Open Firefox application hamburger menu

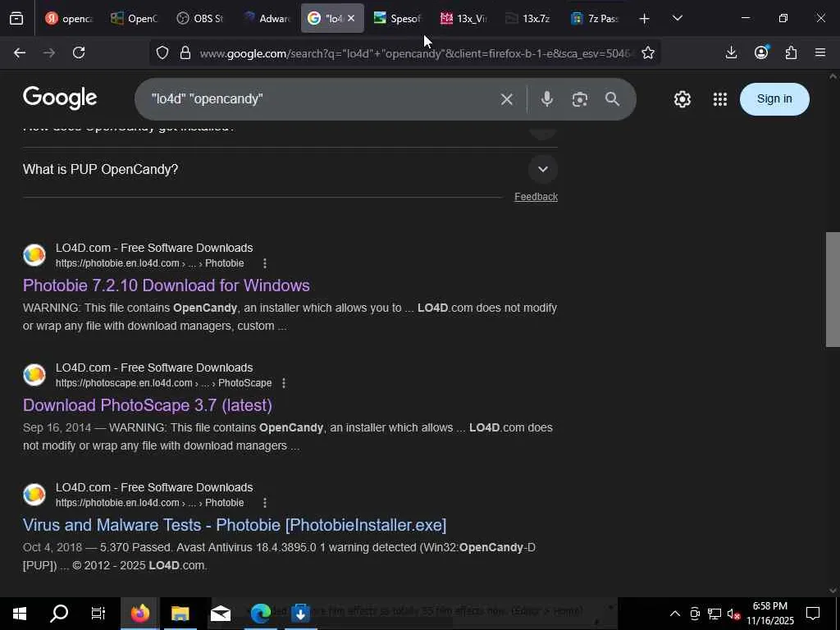[x=820, y=52]
